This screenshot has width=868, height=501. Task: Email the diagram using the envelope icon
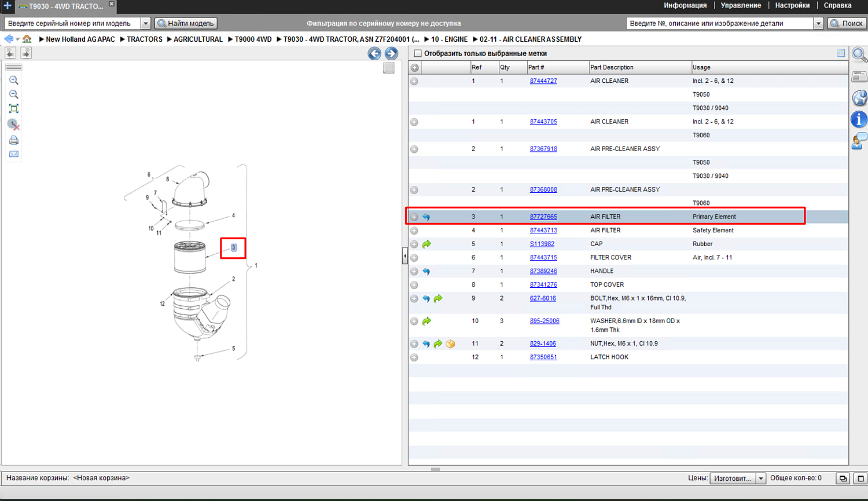click(14, 155)
